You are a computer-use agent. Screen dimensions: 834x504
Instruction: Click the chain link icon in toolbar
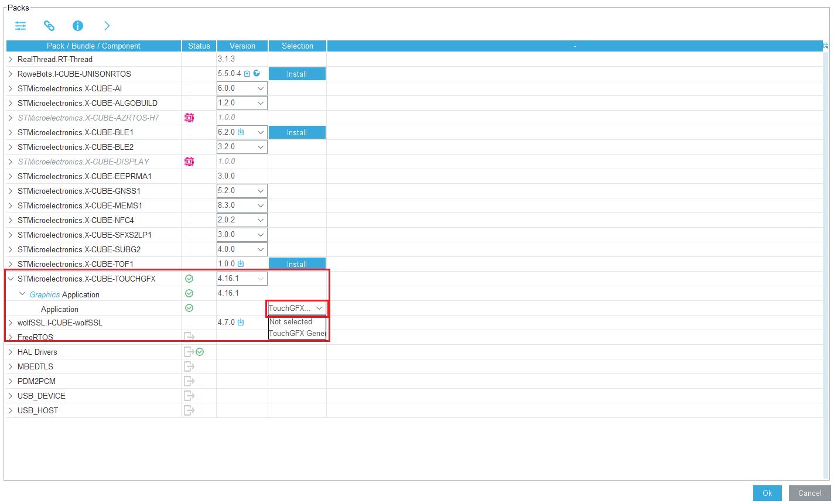coord(49,26)
